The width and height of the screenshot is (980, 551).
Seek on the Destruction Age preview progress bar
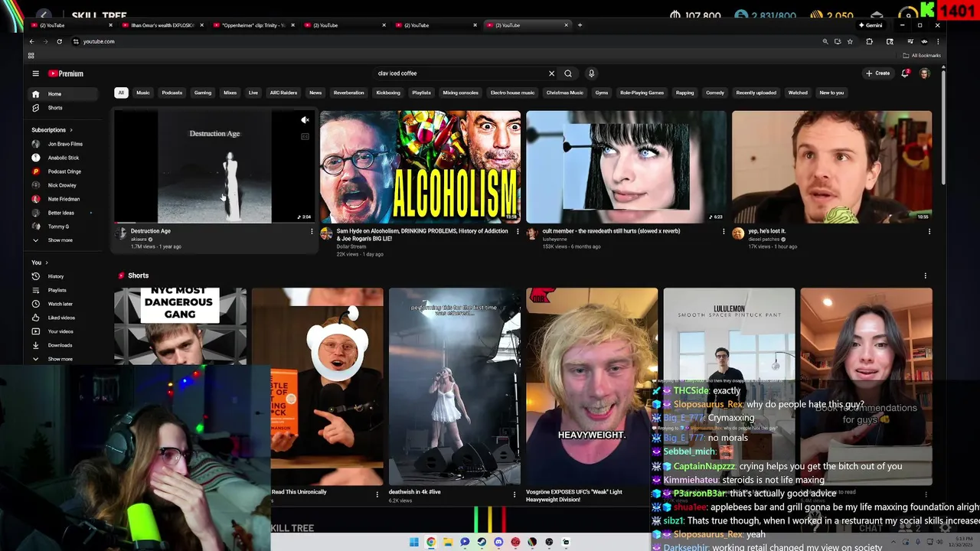(x=214, y=223)
